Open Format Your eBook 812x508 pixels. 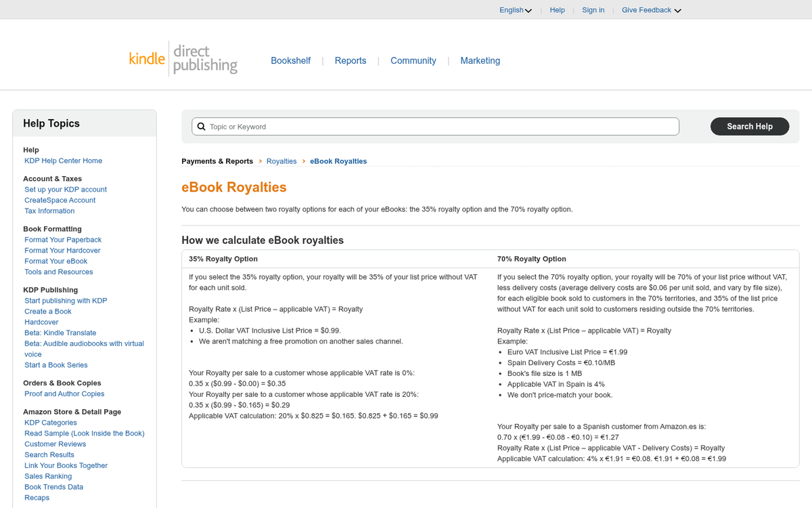[55, 261]
